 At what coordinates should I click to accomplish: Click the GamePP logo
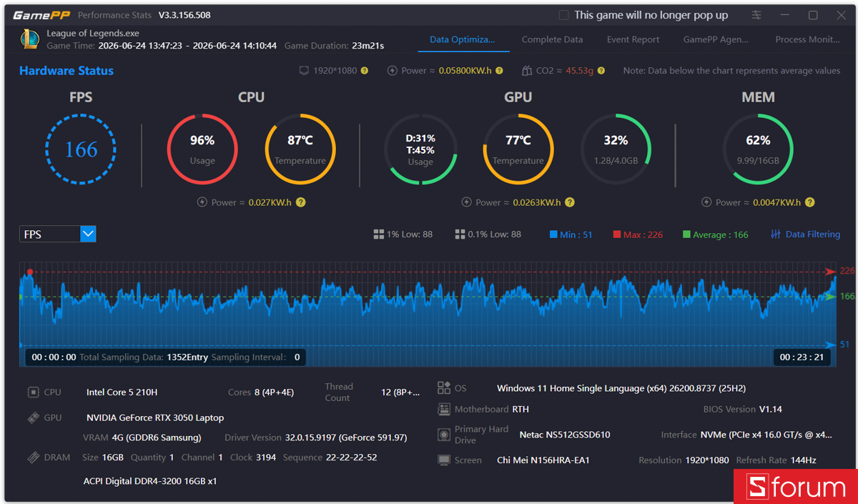40,15
